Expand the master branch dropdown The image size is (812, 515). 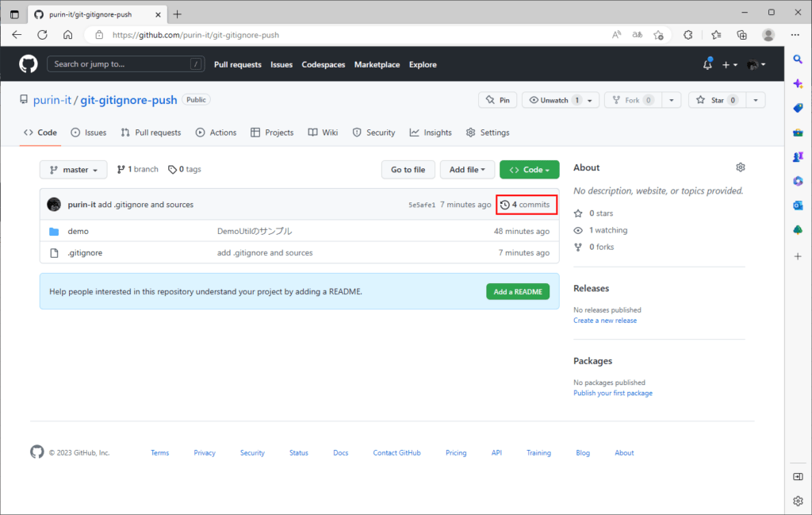pyautogui.click(x=73, y=170)
